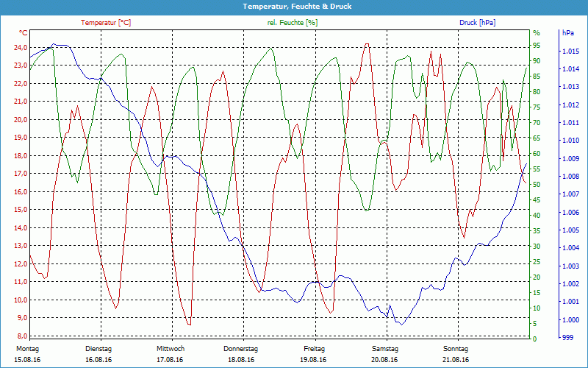The width and height of the screenshot is (588, 368).
Task: Click the date '17.08.16'
Action: (x=170, y=360)
